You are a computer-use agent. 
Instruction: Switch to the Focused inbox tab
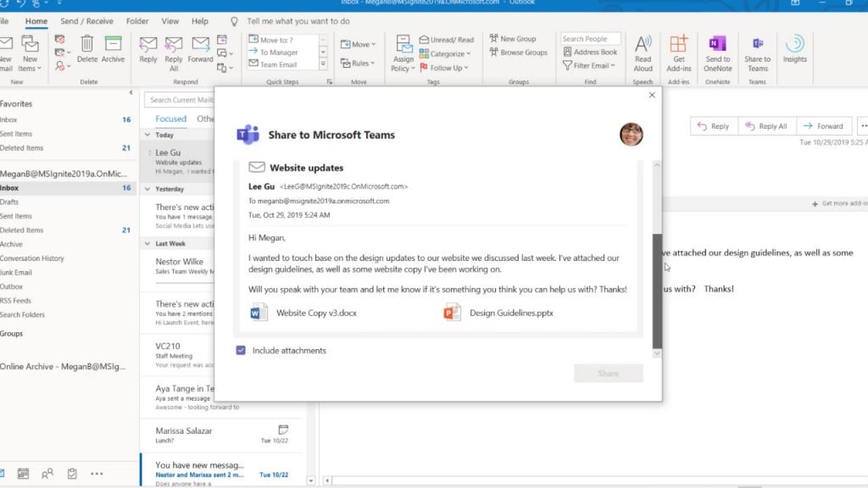pos(170,119)
